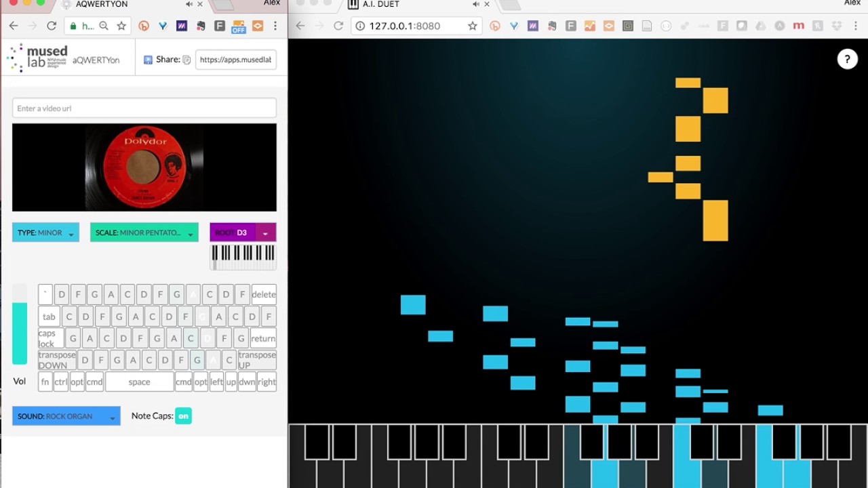The width and height of the screenshot is (868, 488).
Task: Click the backtick key on virtual keyboard
Action: 45,294
